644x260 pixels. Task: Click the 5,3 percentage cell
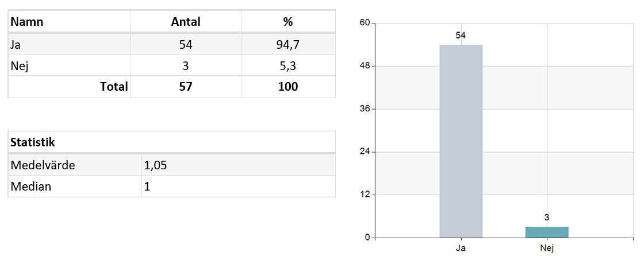click(287, 65)
